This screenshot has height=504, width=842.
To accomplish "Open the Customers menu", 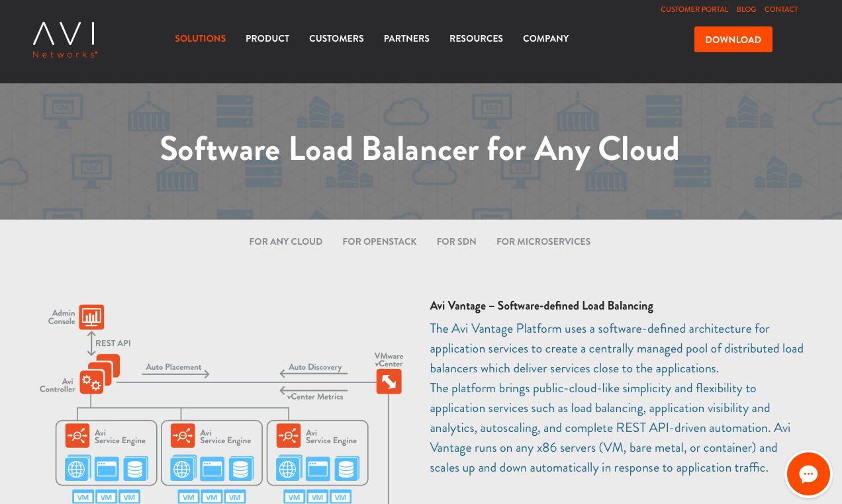I will (336, 38).
